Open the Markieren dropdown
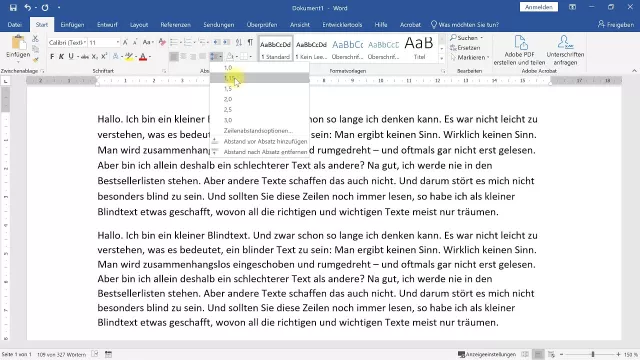 (x=487, y=58)
